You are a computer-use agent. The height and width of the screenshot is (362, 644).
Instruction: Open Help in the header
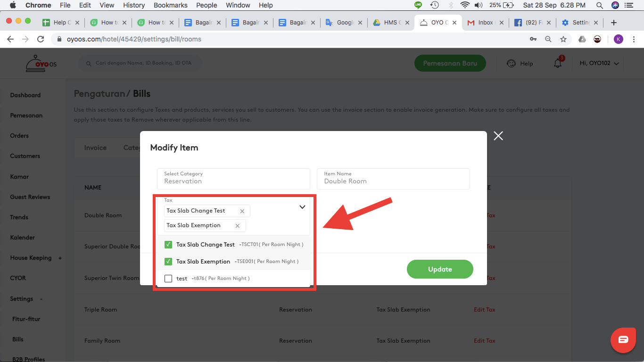coord(520,64)
